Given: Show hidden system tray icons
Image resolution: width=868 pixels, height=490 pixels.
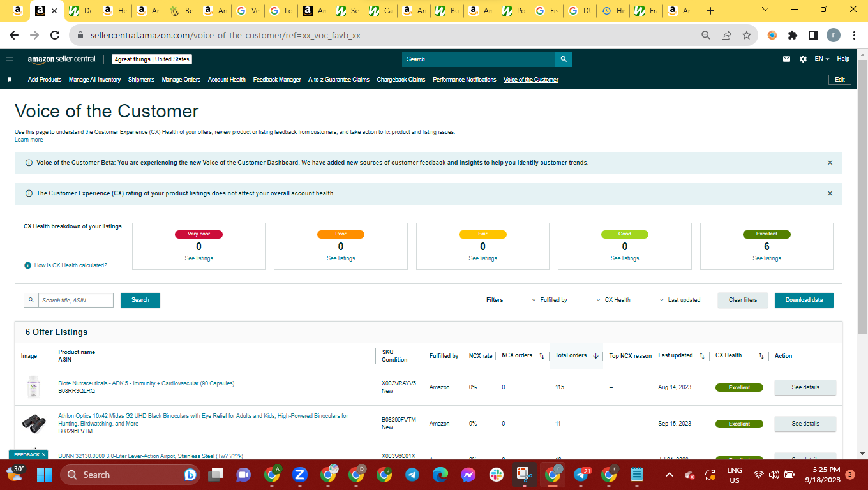Looking at the screenshot, I should click(669, 475).
